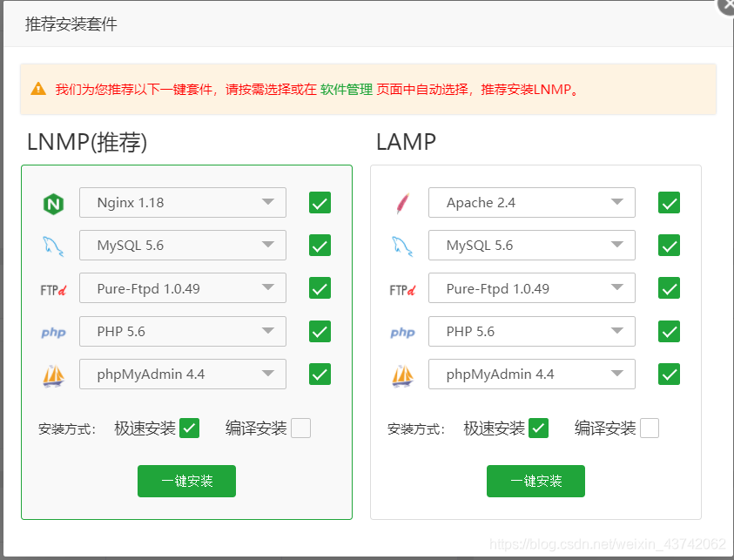
Task: Click the Nginx logo icon in LNMP
Action: (x=53, y=204)
